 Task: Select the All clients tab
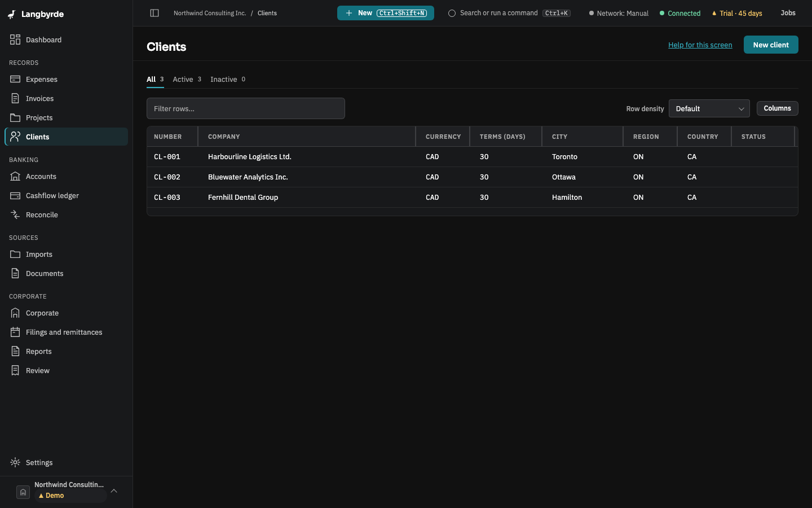155,79
